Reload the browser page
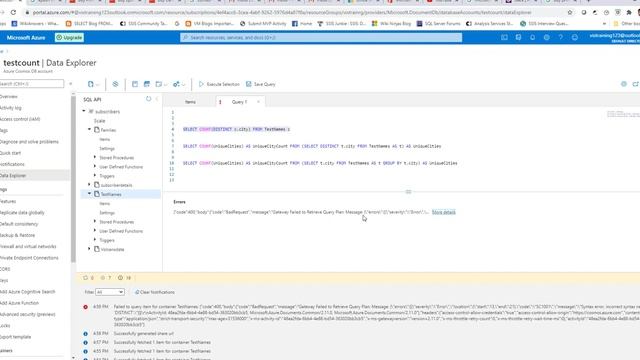Screen dimensions: 640x360 point(13,13)
